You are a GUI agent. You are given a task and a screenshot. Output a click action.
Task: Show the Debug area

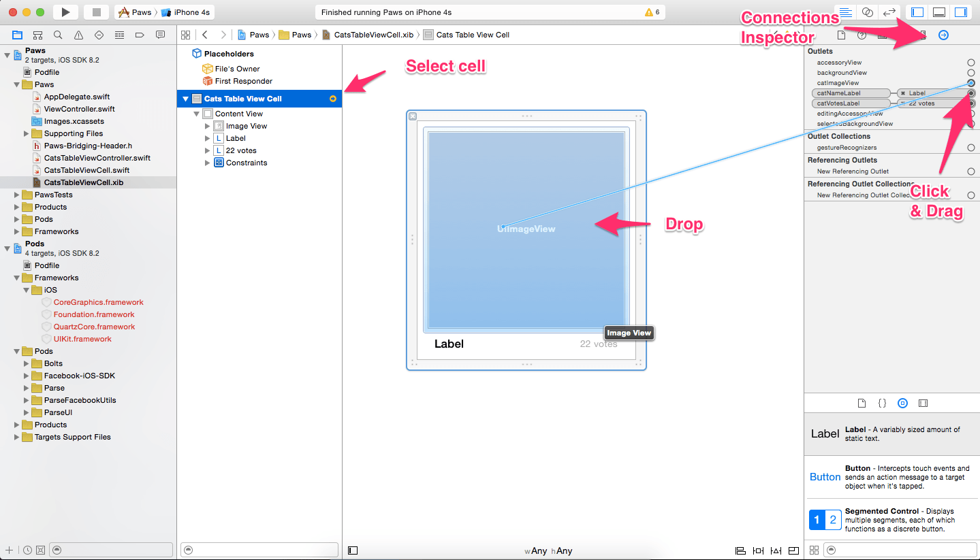[x=938, y=11]
